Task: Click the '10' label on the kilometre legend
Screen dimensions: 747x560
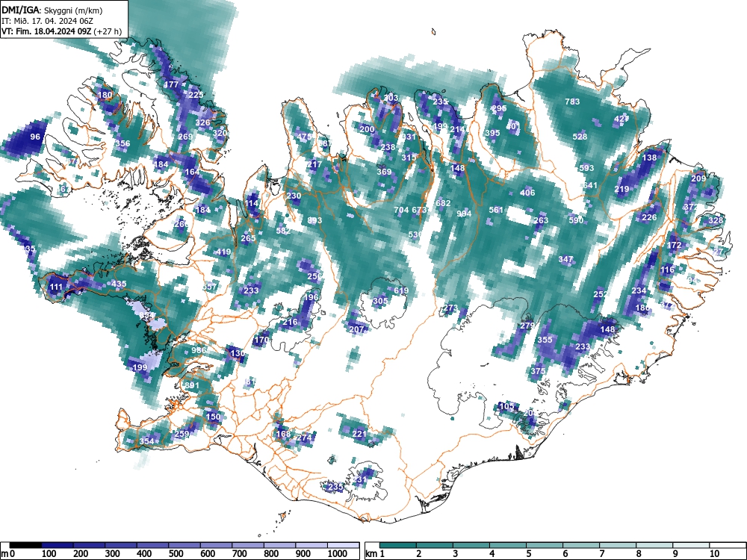Action: pyautogui.click(x=714, y=554)
